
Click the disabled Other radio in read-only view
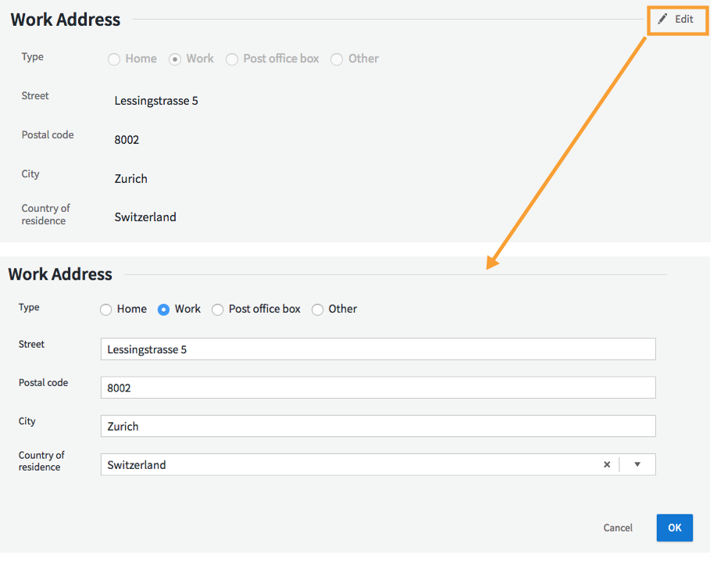coord(337,59)
